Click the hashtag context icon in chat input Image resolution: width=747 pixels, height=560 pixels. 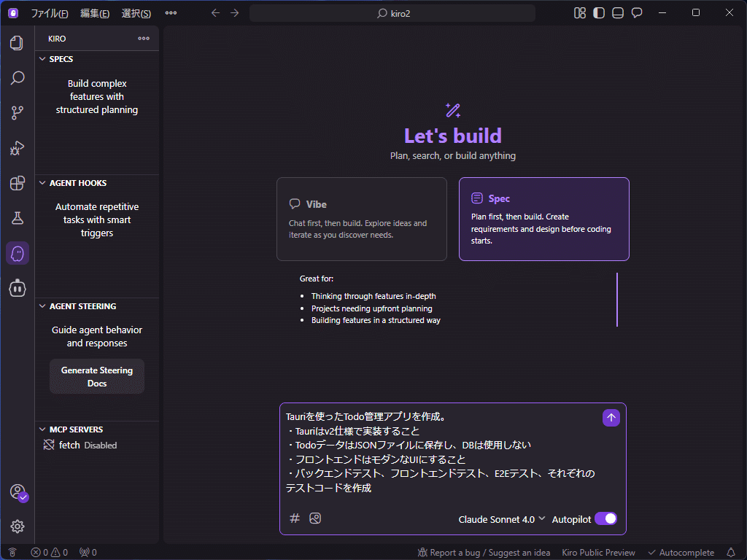click(x=294, y=518)
